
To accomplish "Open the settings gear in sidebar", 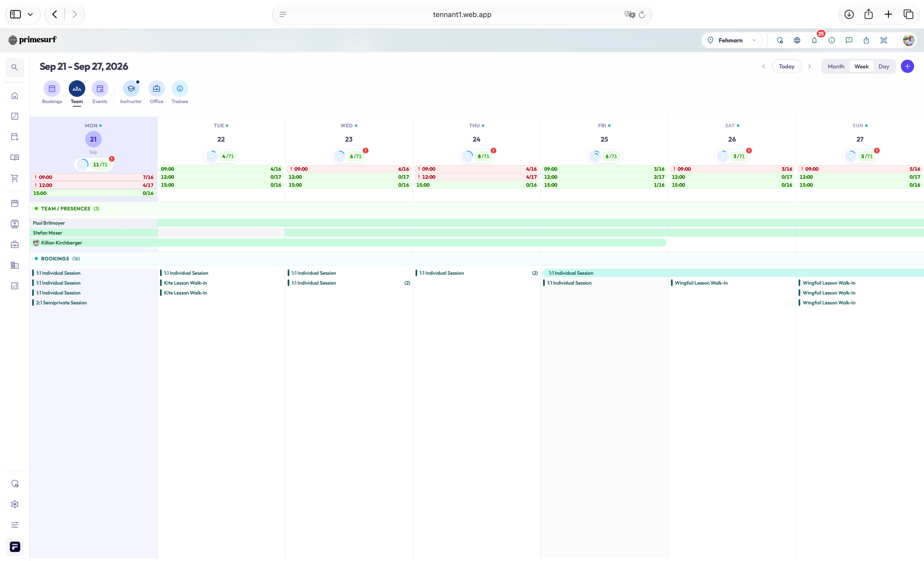I will pos(15,504).
